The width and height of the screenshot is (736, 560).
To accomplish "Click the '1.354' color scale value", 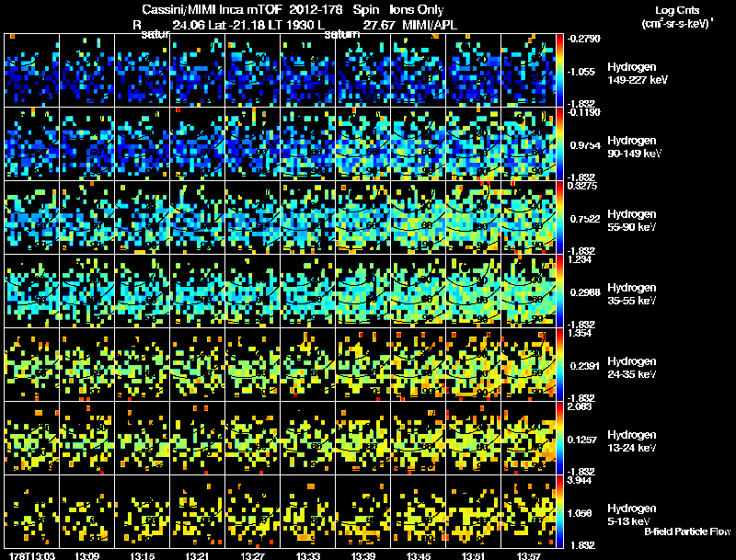I will pyautogui.click(x=580, y=333).
